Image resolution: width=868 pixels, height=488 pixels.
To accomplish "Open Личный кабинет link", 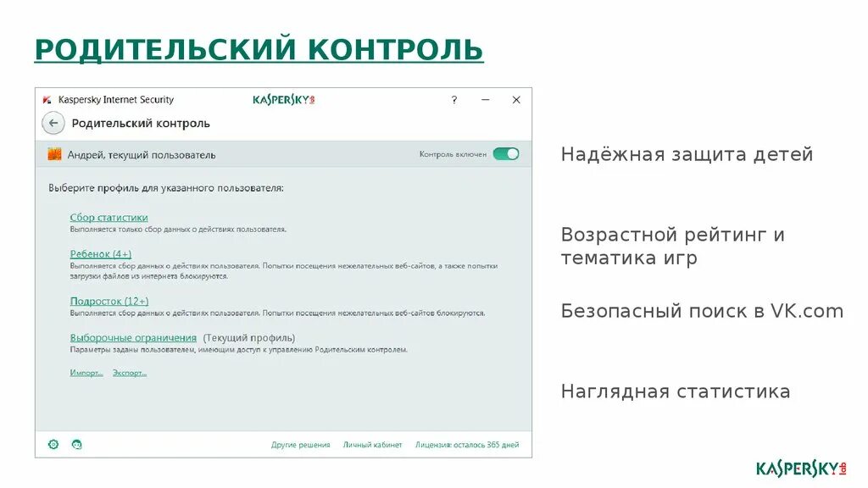I will (373, 445).
